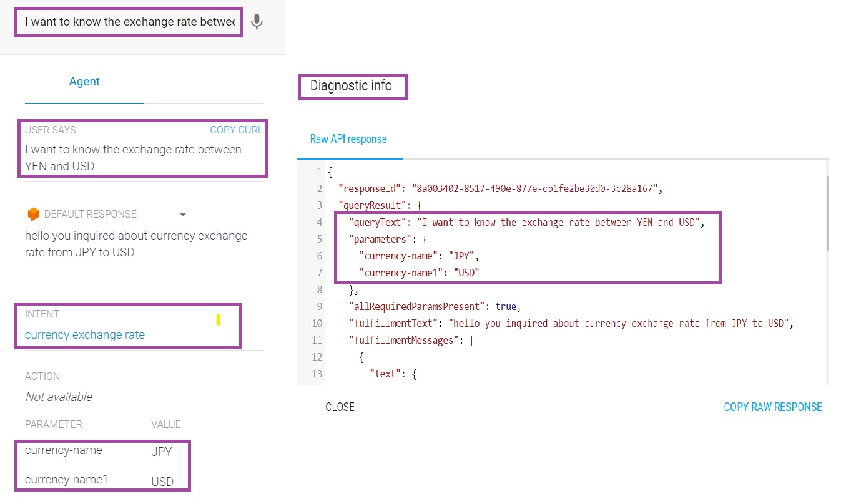The image size is (841, 504).
Task: Select the currency-name1 parameter label
Action: coord(66,480)
